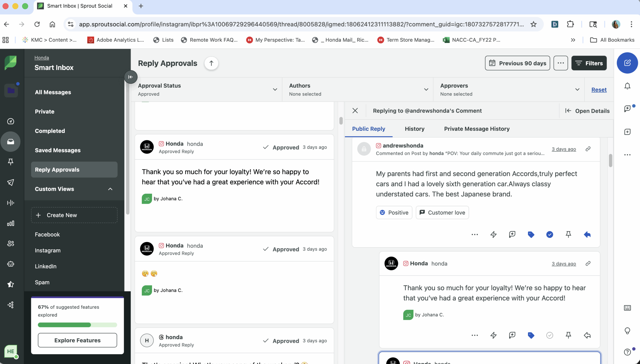View the suggested features progress bar
The height and width of the screenshot is (364, 640).
(77, 325)
